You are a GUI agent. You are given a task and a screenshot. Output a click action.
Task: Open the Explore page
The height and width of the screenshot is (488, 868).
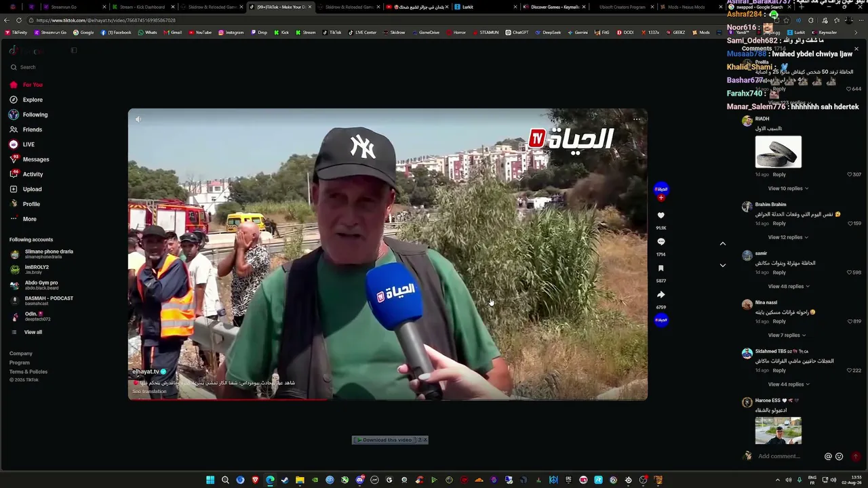click(26, 100)
